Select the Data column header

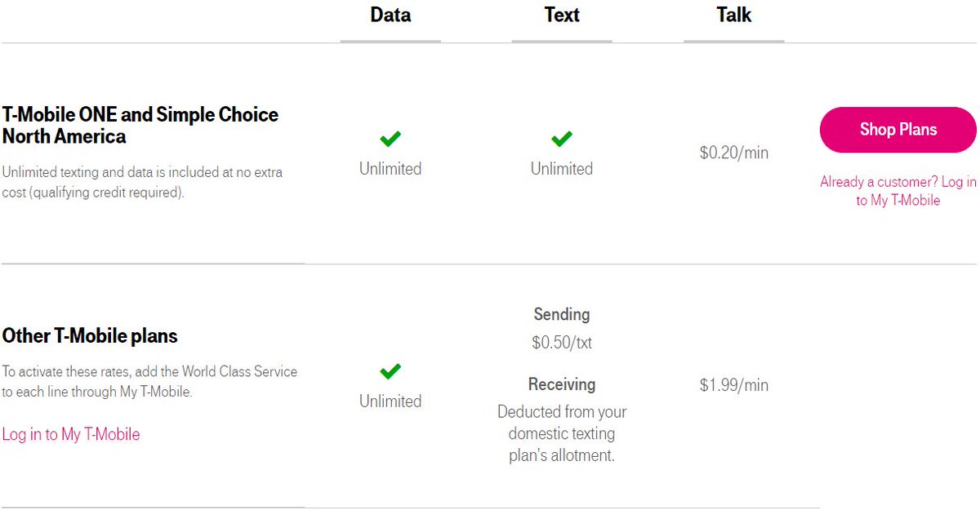(x=390, y=15)
